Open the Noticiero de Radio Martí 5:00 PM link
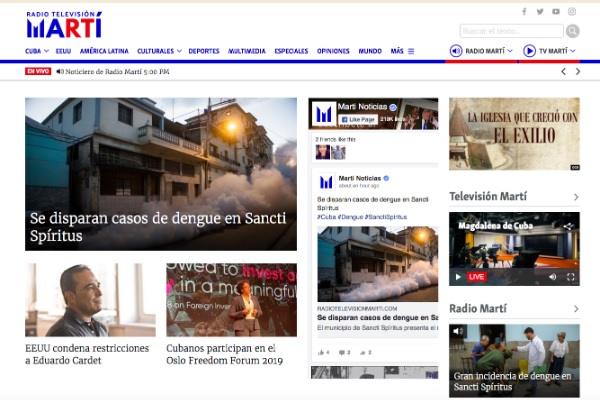The height and width of the screenshot is (400, 600). click(117, 72)
